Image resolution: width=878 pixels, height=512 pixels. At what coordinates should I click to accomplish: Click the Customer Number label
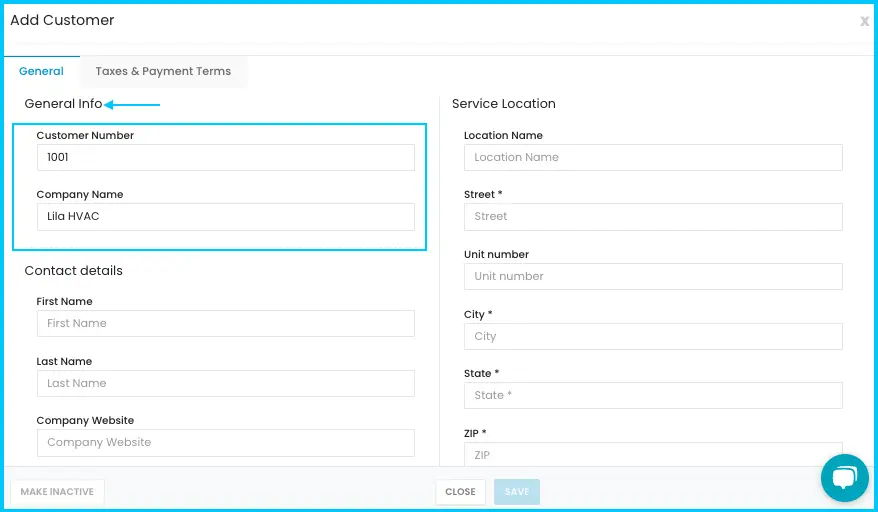pyautogui.click(x=85, y=136)
